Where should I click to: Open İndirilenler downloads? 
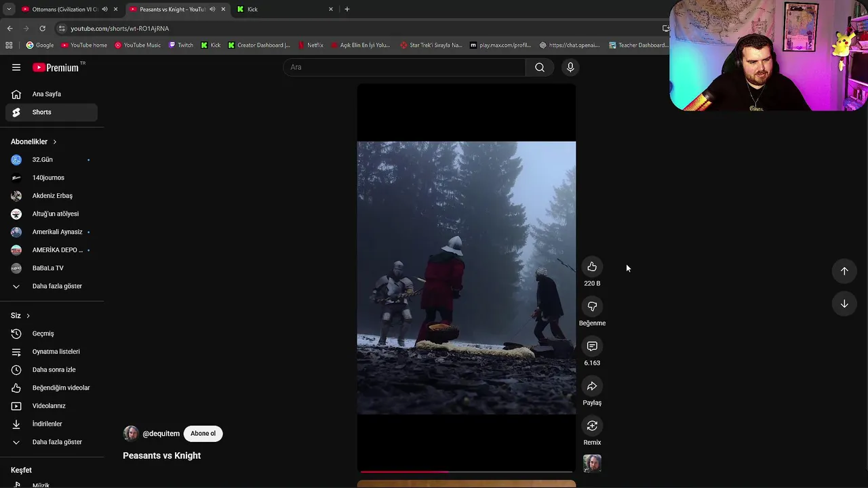coord(52,424)
